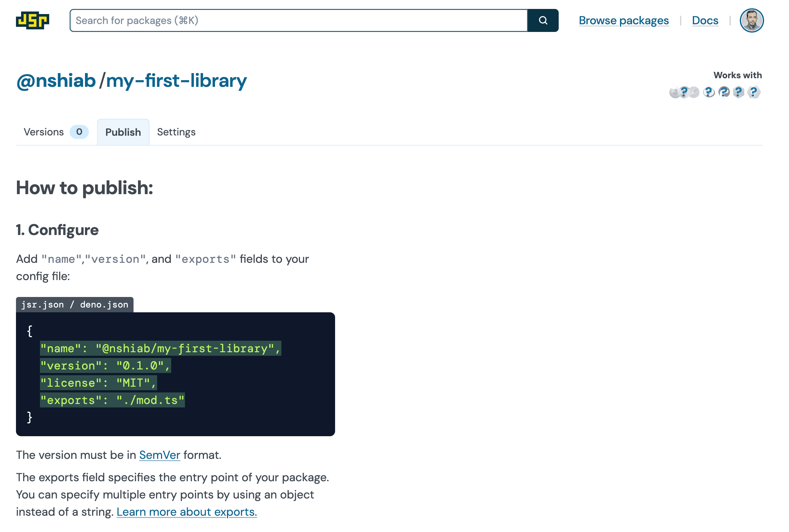Click the "name": "@nshiab/my-first-library" code line
The width and height of the screenshot is (789, 532).
click(x=160, y=348)
